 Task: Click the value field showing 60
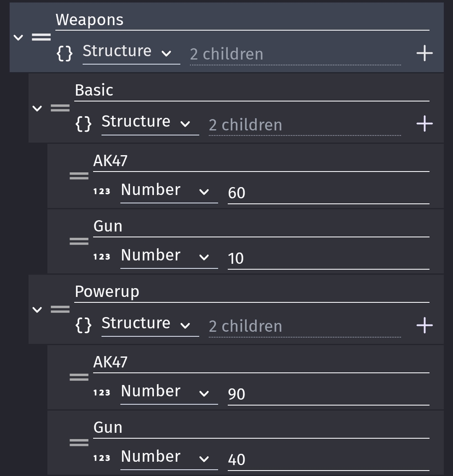click(328, 193)
